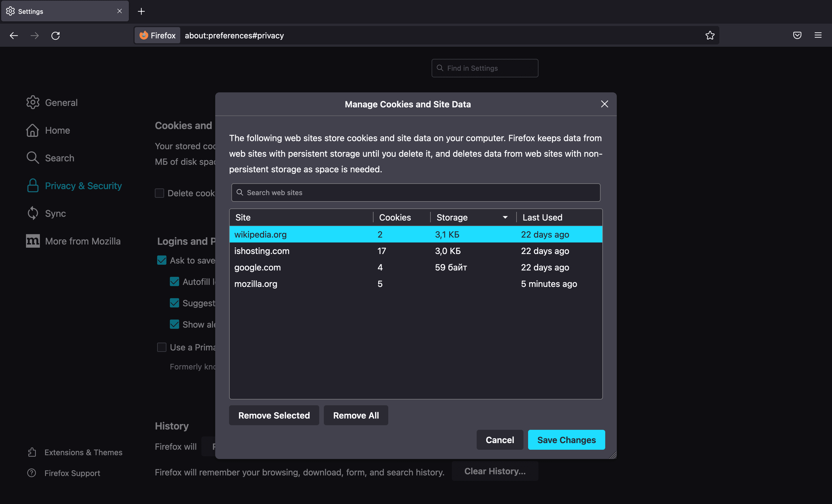This screenshot has width=832, height=504.
Task: Sort list by Last Used column header
Action: pyautogui.click(x=542, y=218)
